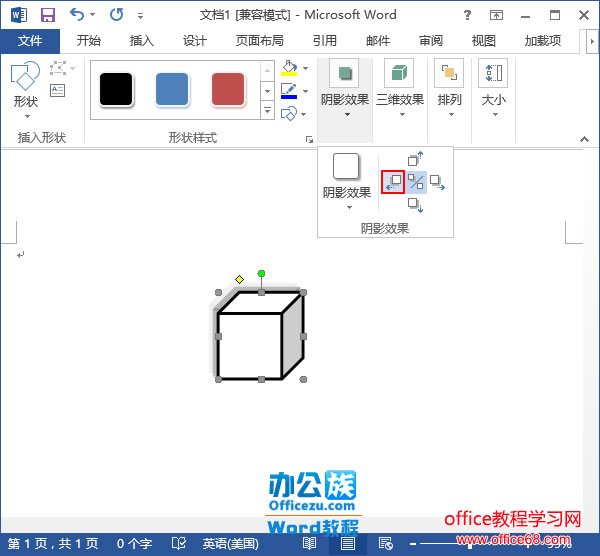Click the zoom out minus button
This screenshot has width=600, height=556.
[412, 543]
